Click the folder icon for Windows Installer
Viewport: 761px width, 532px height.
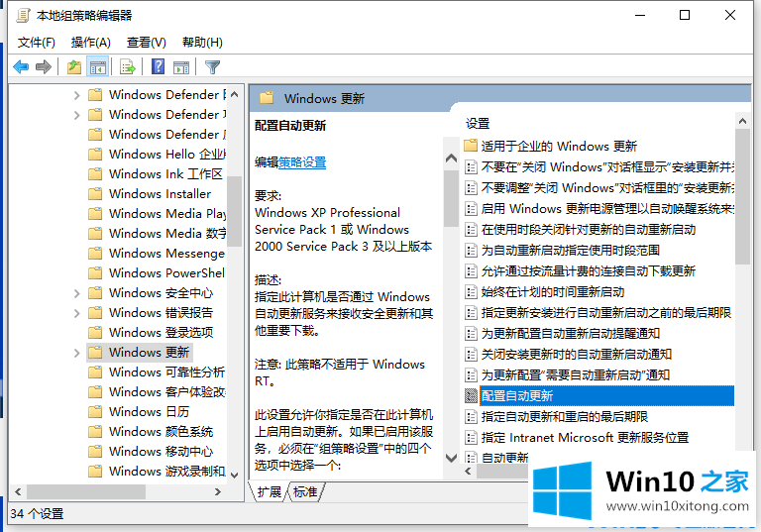[95, 193]
